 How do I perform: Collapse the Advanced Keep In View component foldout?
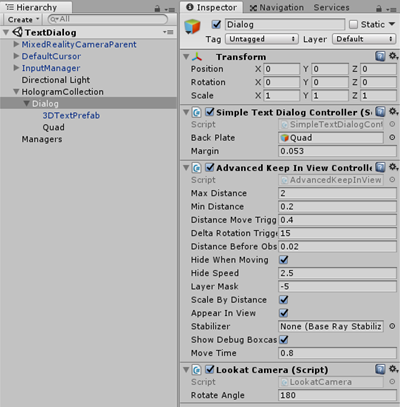[186, 168]
